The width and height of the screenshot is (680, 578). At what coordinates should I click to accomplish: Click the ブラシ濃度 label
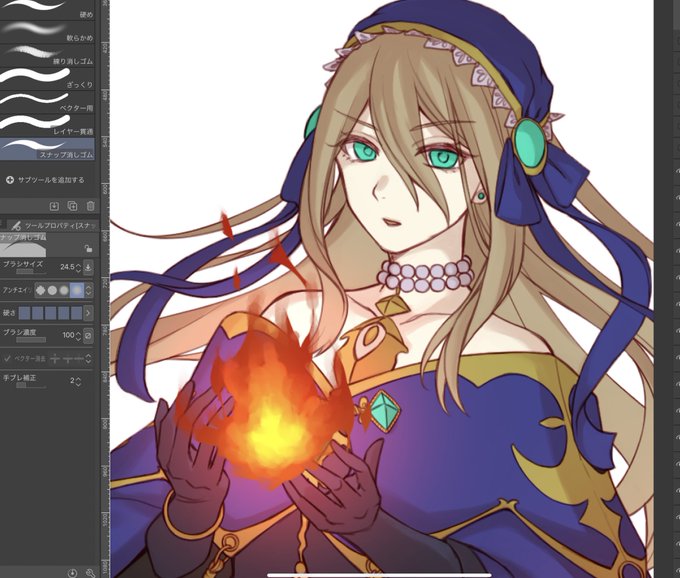pyautogui.click(x=20, y=332)
